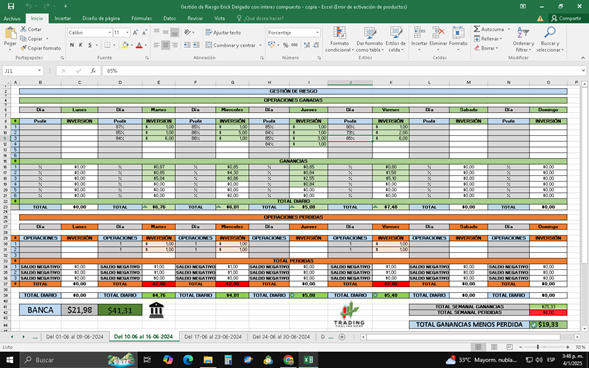Expand the Calibri font name dropdown
Viewport: 589px width, 368px height.
(109, 33)
